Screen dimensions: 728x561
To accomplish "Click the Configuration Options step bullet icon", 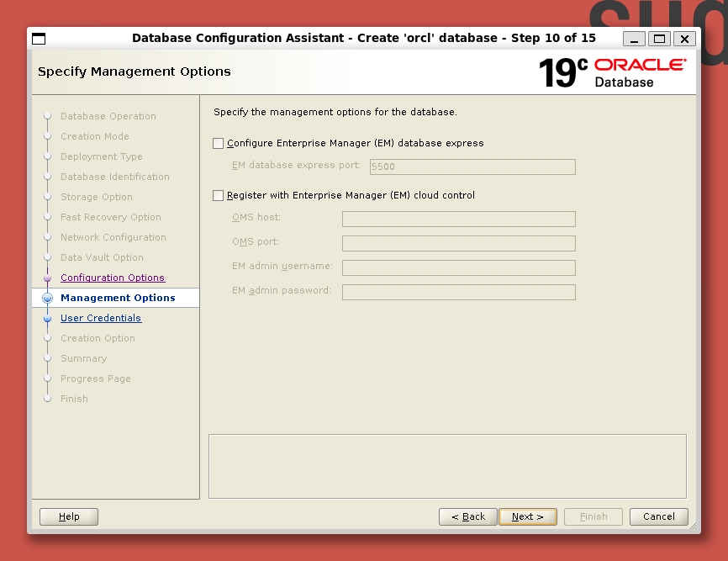I will (x=48, y=278).
